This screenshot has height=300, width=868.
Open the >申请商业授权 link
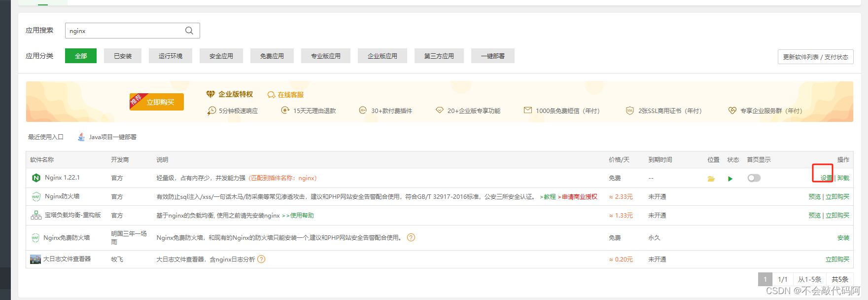[578, 197]
